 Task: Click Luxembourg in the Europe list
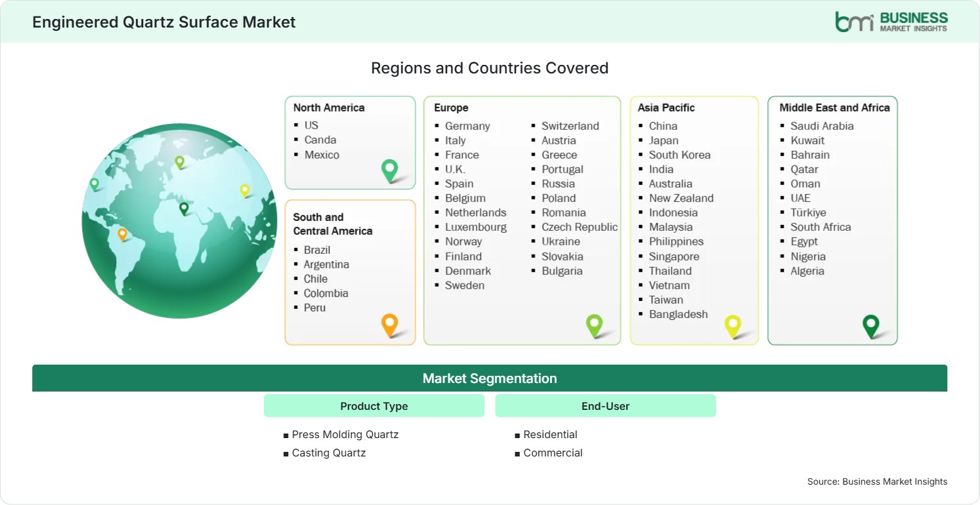coord(476,227)
